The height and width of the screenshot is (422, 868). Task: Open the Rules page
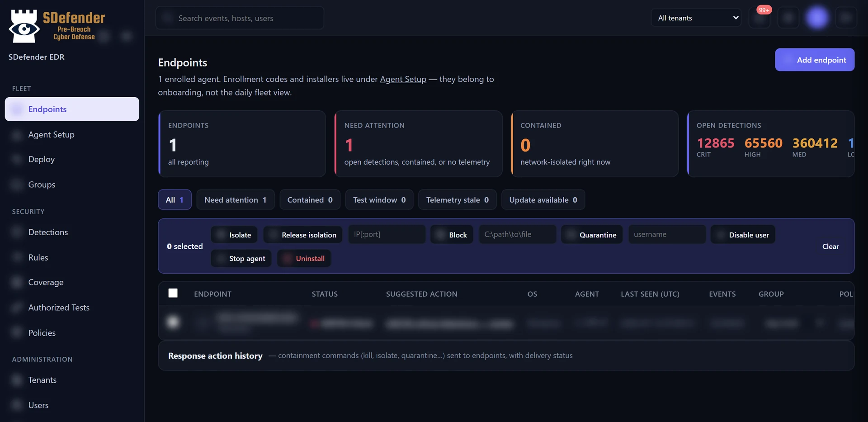[x=72, y=257]
